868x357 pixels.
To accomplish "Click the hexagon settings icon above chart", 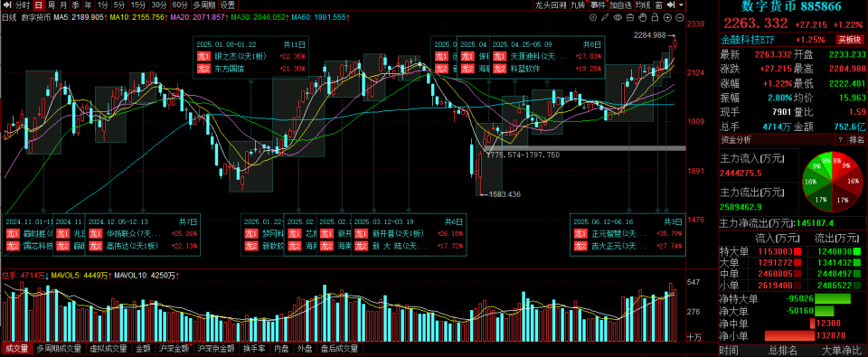I will (x=593, y=17).
